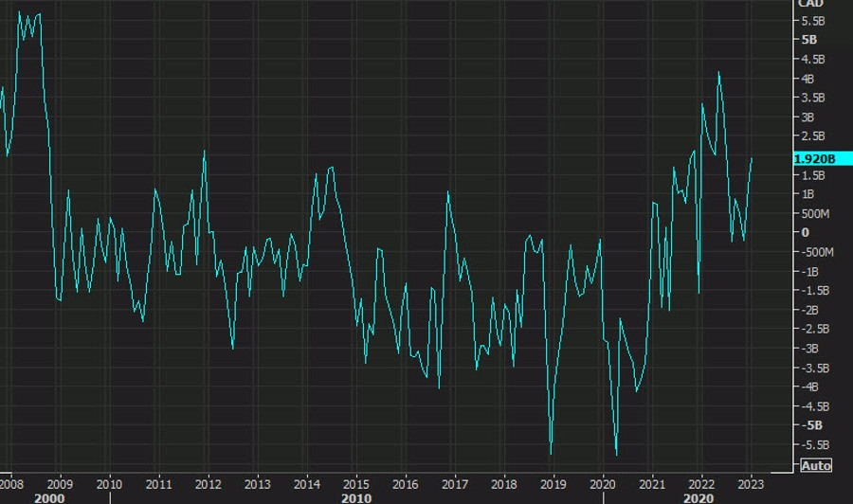This screenshot has width=853, height=504.
Task: Click the 3.5B value axis label
Action: point(813,98)
